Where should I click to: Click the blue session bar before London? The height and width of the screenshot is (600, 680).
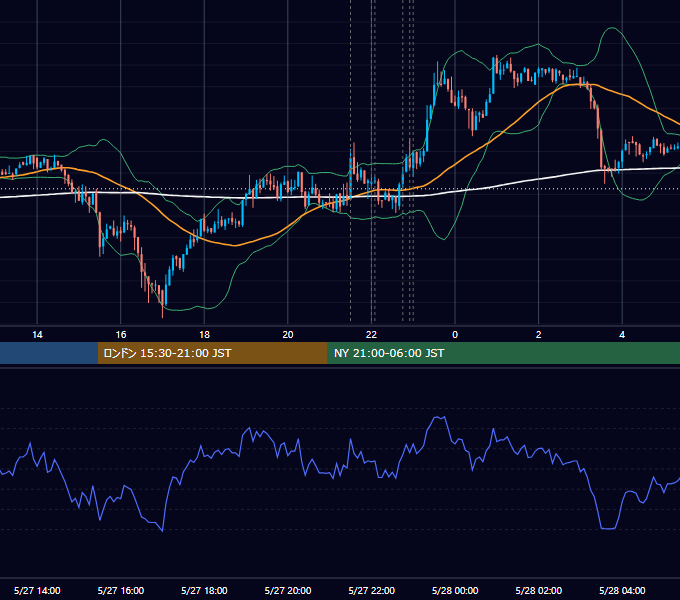pyautogui.click(x=49, y=353)
